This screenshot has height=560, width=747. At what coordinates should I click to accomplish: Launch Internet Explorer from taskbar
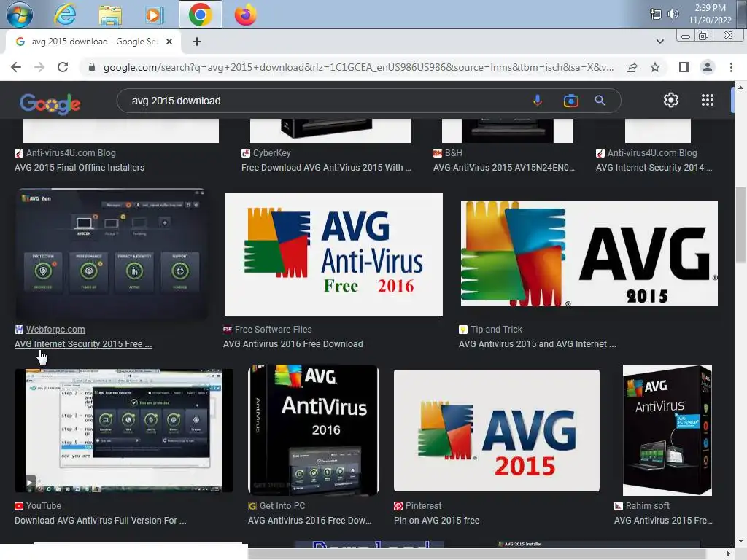[x=65, y=15]
